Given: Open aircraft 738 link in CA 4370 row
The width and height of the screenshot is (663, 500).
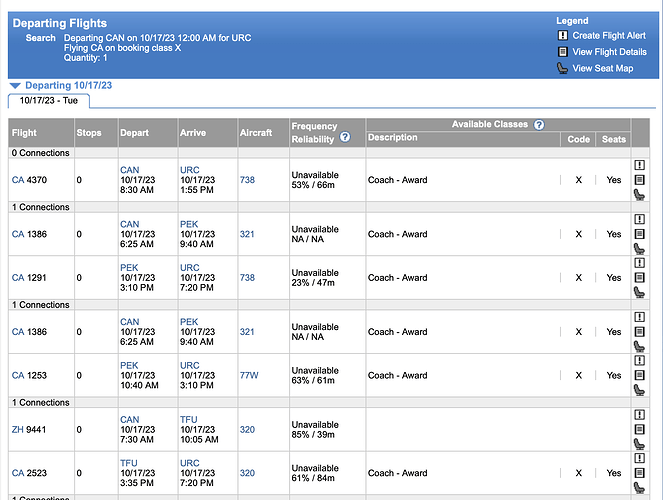Looking at the screenshot, I should tap(247, 180).
